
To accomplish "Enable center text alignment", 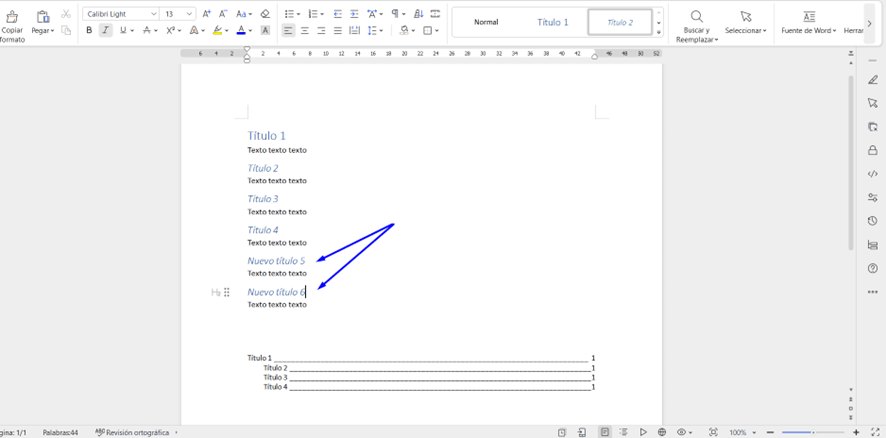I will pyautogui.click(x=304, y=31).
